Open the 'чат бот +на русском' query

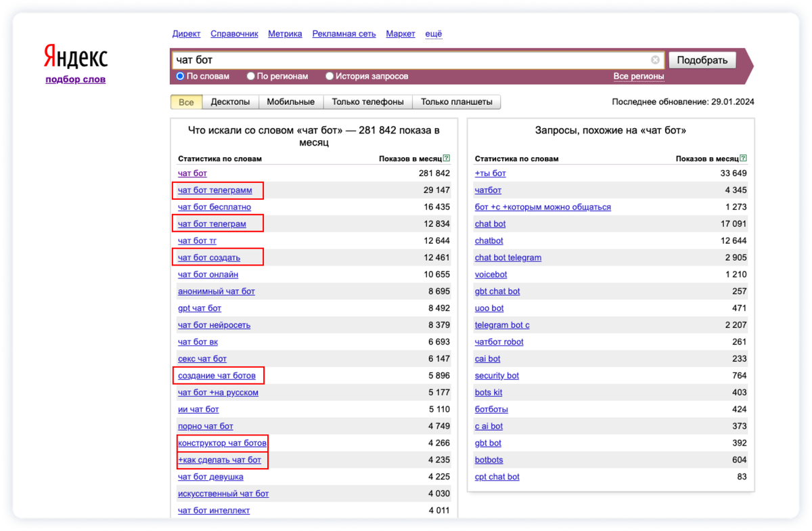pos(218,393)
